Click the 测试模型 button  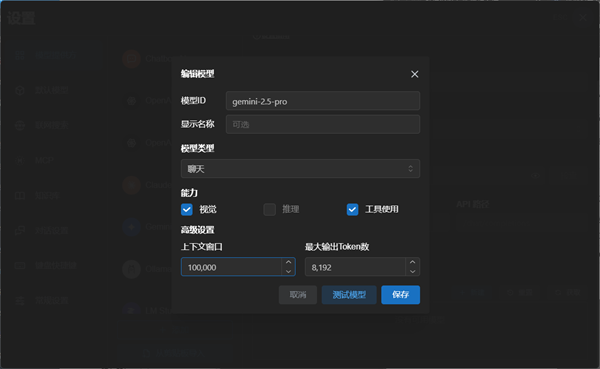(349, 295)
